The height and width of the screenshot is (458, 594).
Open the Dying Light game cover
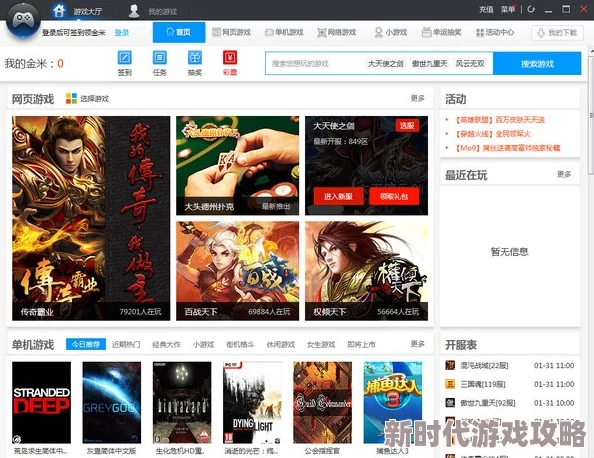[x=252, y=402]
